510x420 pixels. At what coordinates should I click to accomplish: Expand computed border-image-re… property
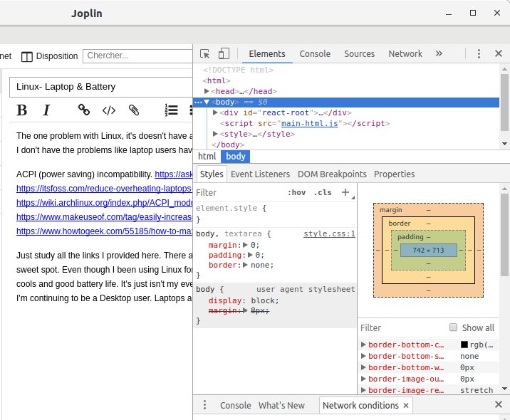(x=364, y=390)
